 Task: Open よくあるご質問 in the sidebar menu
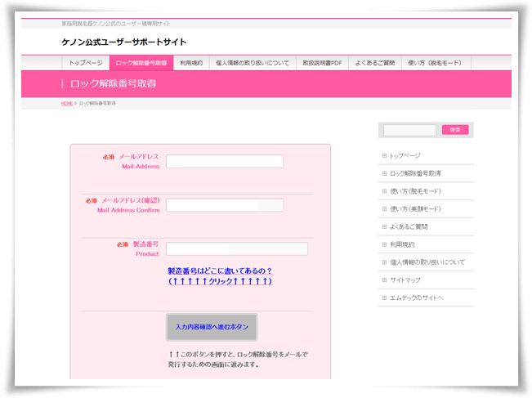[409, 226]
